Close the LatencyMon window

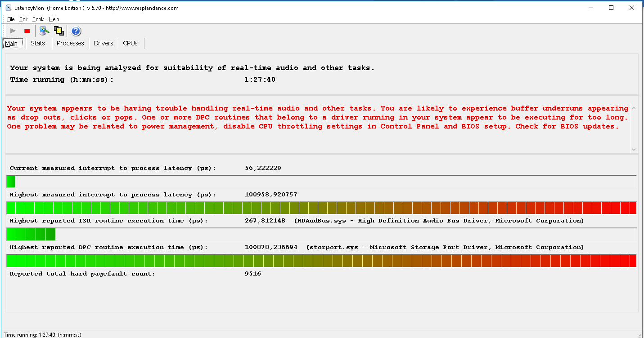point(632,8)
